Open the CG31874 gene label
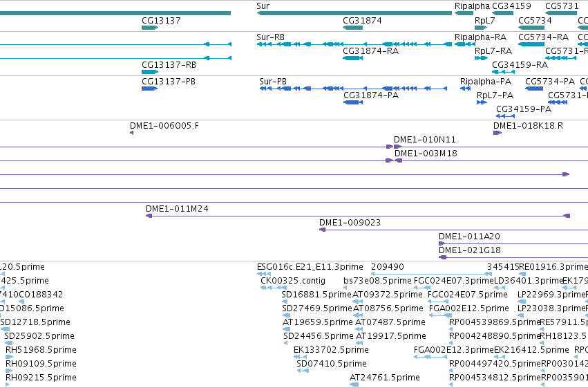The image size is (588, 388). coord(362,20)
